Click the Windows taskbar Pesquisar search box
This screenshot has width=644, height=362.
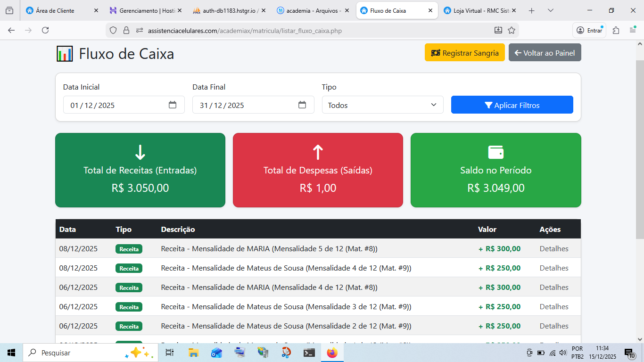pos(75,353)
